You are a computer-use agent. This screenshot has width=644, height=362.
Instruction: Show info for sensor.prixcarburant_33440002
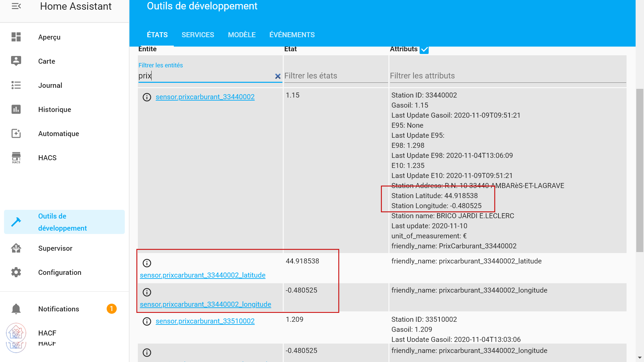click(x=147, y=97)
